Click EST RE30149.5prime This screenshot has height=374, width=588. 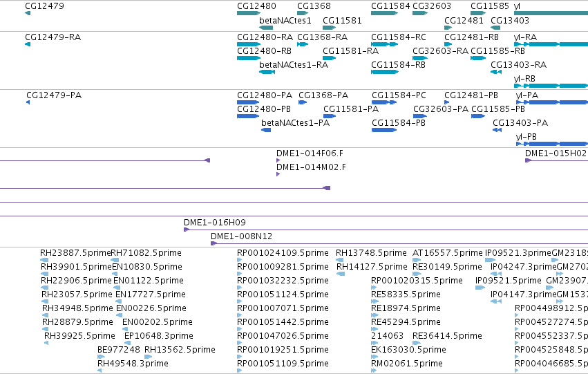(x=447, y=267)
